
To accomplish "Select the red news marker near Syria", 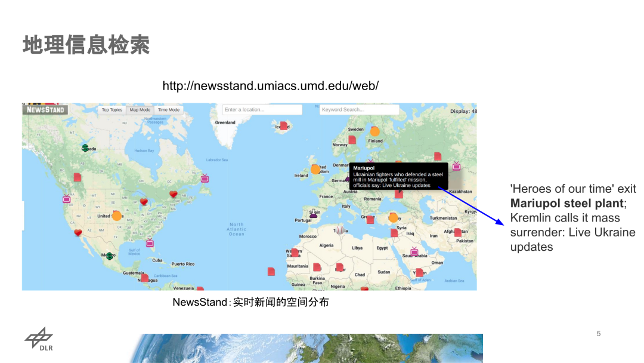I will pyautogui.click(x=394, y=233).
